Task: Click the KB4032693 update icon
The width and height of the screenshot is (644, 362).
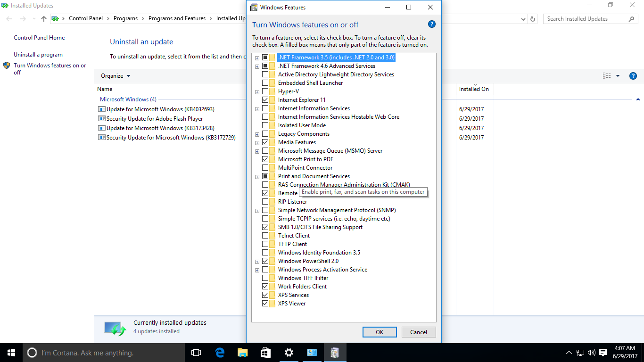Action: (101, 109)
